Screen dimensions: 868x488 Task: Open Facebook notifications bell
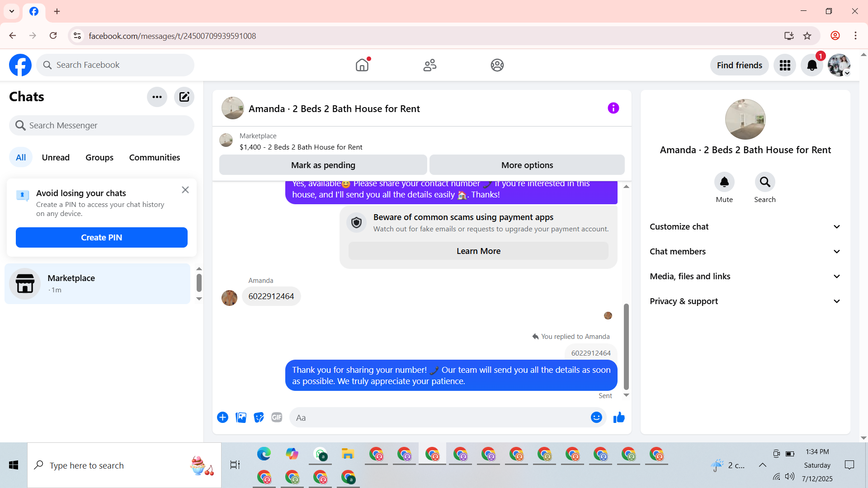812,66
